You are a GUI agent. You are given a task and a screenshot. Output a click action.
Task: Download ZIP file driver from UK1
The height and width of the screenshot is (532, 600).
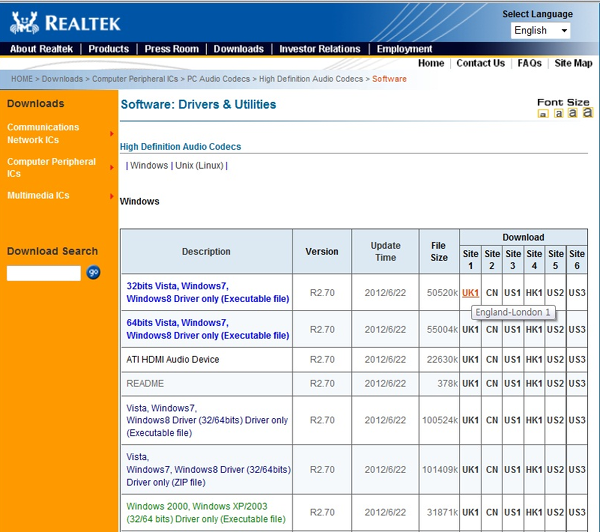pos(470,470)
